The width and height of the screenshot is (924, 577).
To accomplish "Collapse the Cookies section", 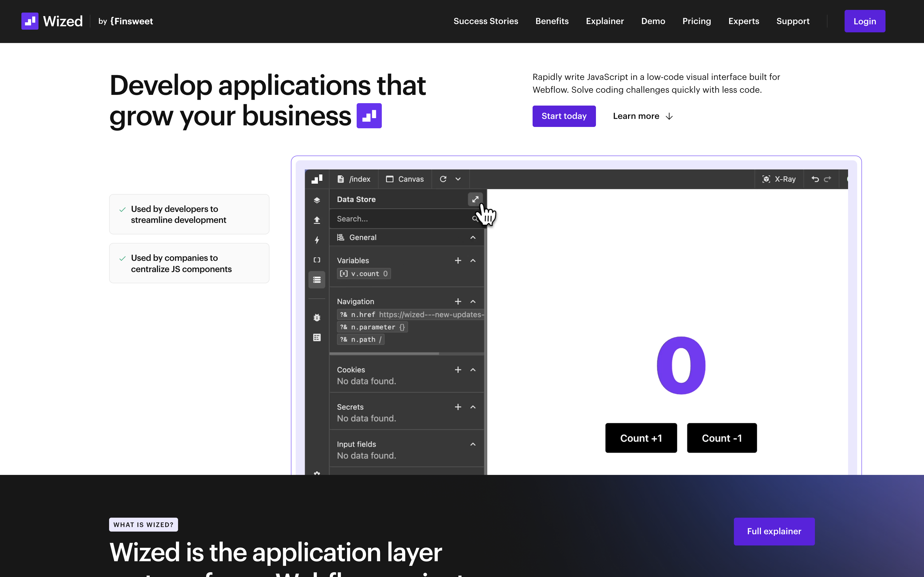I will (473, 370).
